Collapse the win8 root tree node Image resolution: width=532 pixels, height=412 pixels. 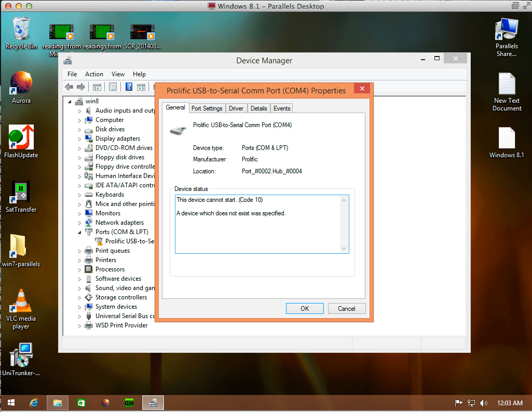coord(70,101)
